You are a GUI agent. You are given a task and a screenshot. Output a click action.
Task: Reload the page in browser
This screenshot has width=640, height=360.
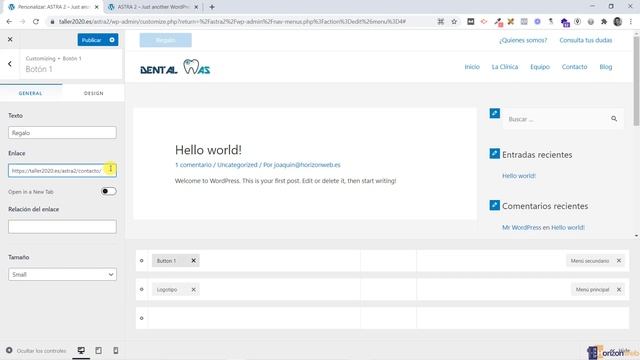tap(36, 22)
